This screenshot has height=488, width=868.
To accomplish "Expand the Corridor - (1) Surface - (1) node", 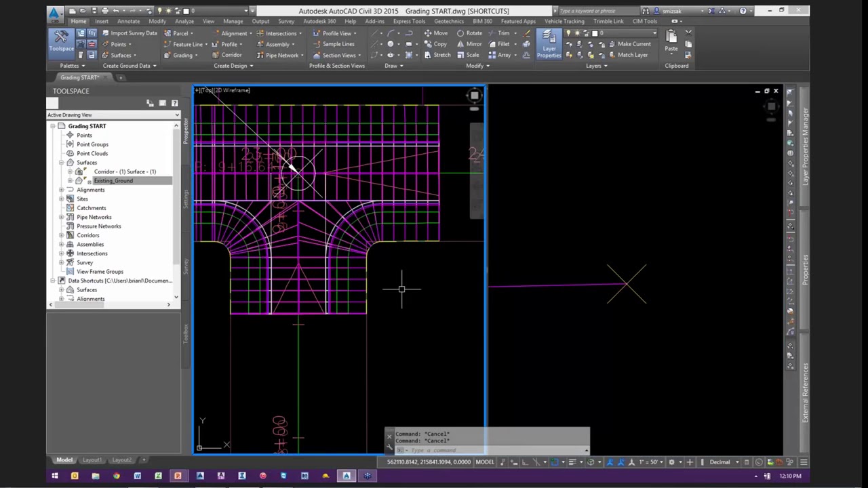I will [x=70, y=171].
